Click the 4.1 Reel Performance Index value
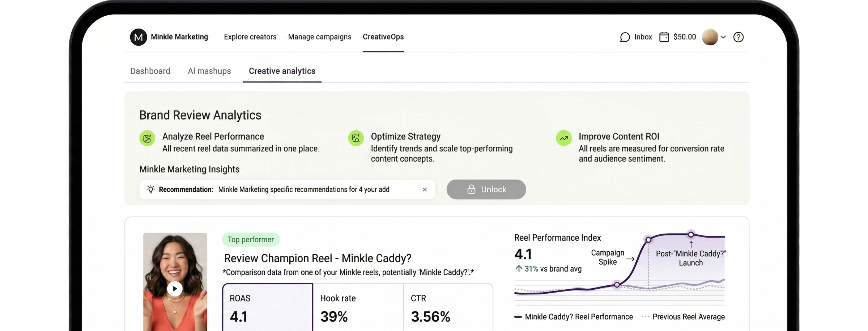868x331 pixels. coord(523,254)
